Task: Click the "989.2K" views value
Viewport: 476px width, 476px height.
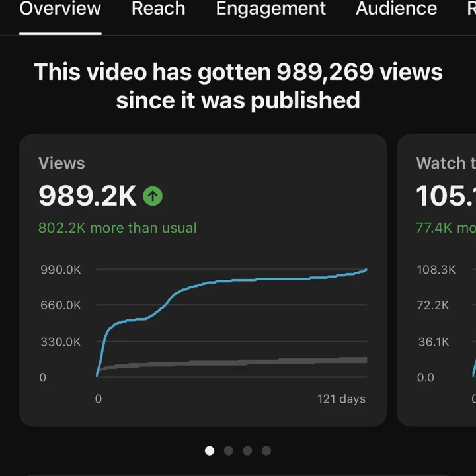Action: [87, 196]
